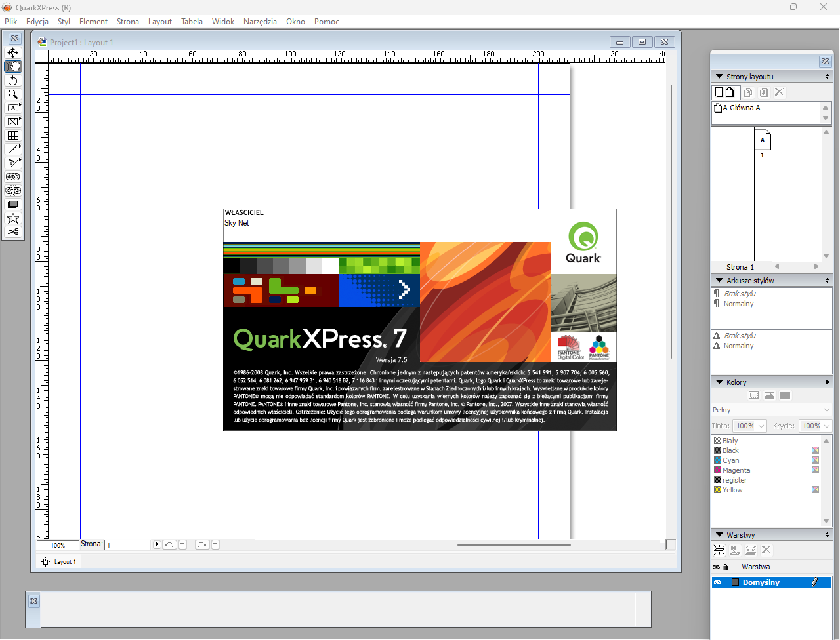Collapse the Kolory panel
This screenshot has width=840, height=640.
tap(719, 382)
